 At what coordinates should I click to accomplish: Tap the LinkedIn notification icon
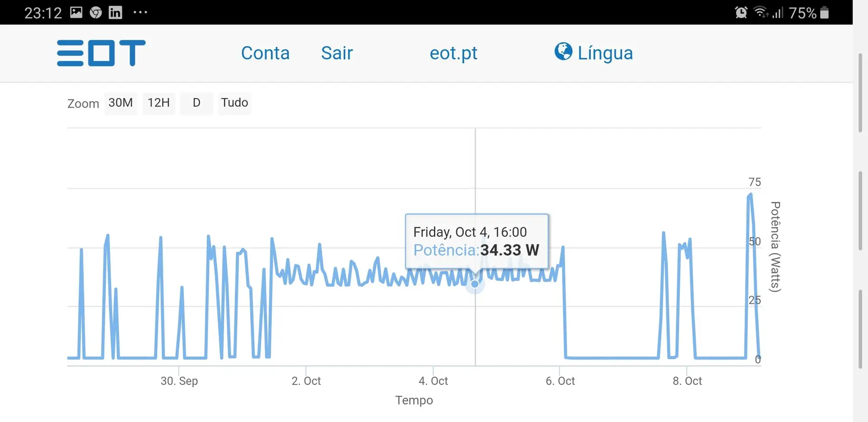(x=115, y=12)
